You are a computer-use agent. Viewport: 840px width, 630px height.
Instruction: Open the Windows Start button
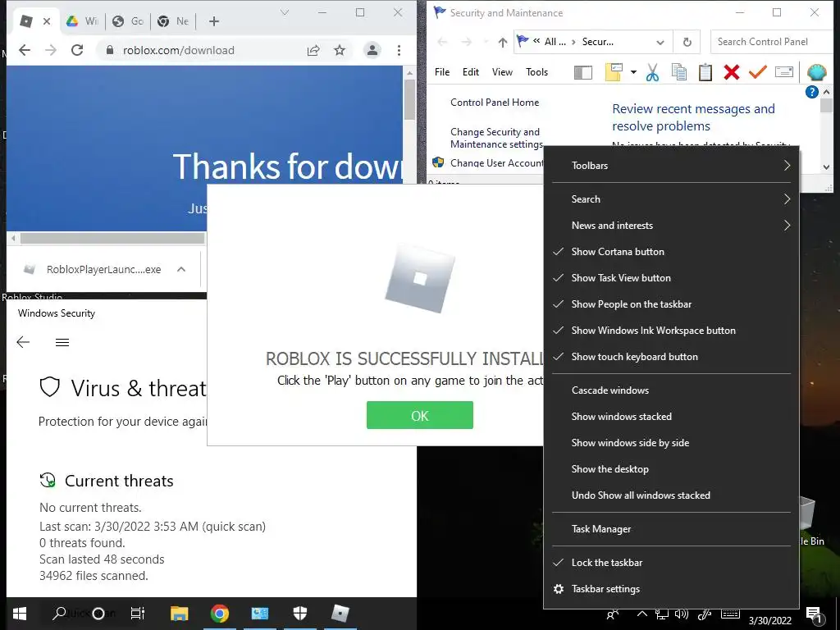(x=20, y=614)
